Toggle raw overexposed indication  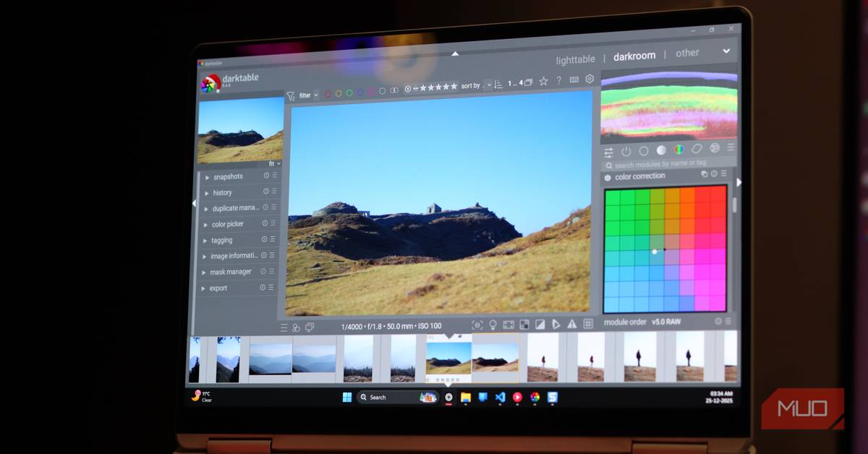[x=524, y=325]
